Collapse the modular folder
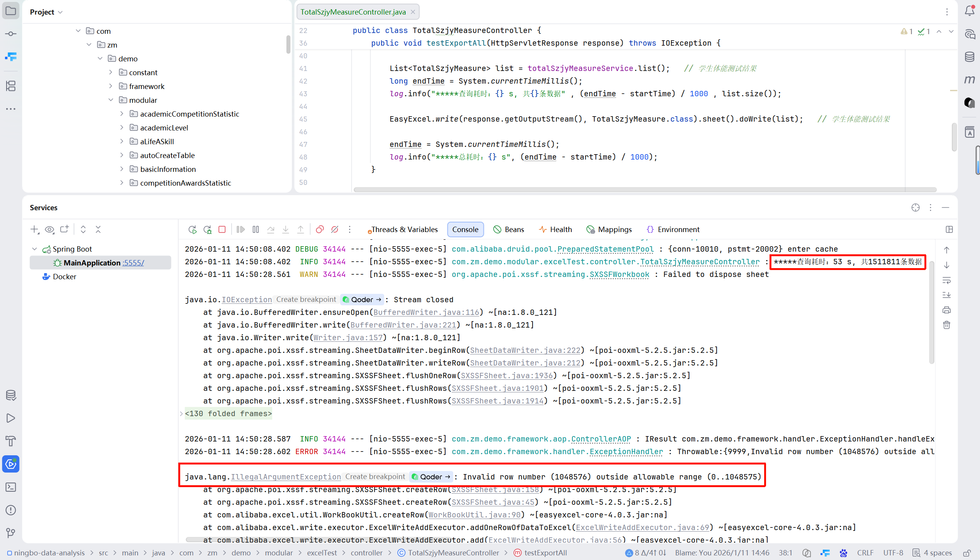This screenshot has width=980, height=560. (x=111, y=100)
